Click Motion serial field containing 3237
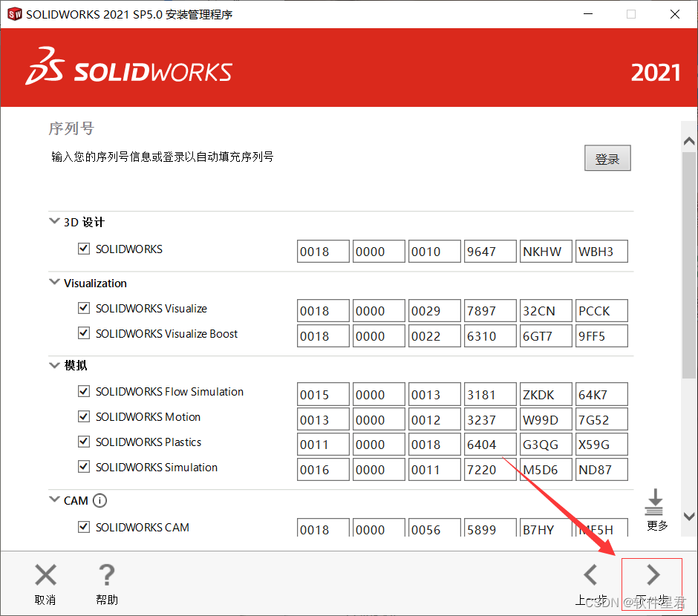Screen dimensions: 698x616 tap(490, 419)
